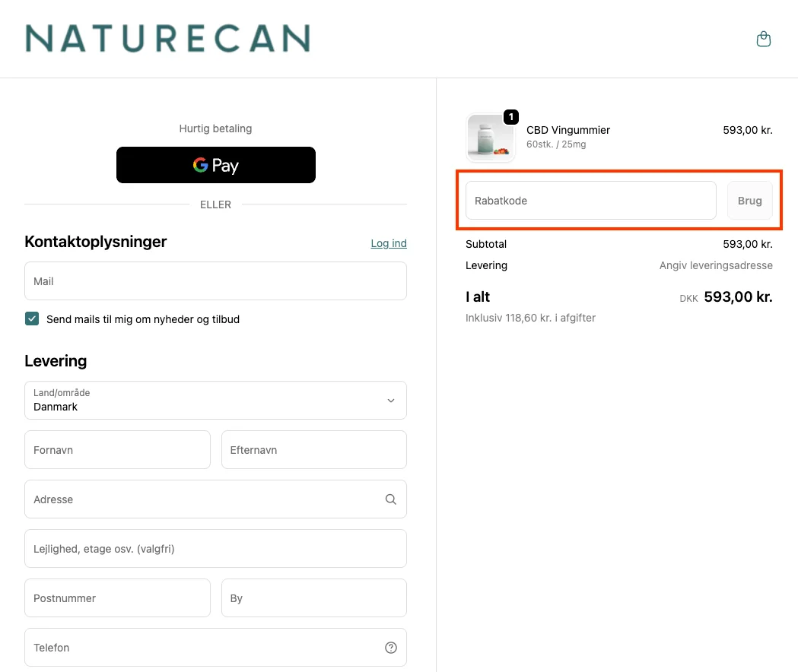
Task: Click the G Pay logo on the payment button
Action: pos(215,165)
